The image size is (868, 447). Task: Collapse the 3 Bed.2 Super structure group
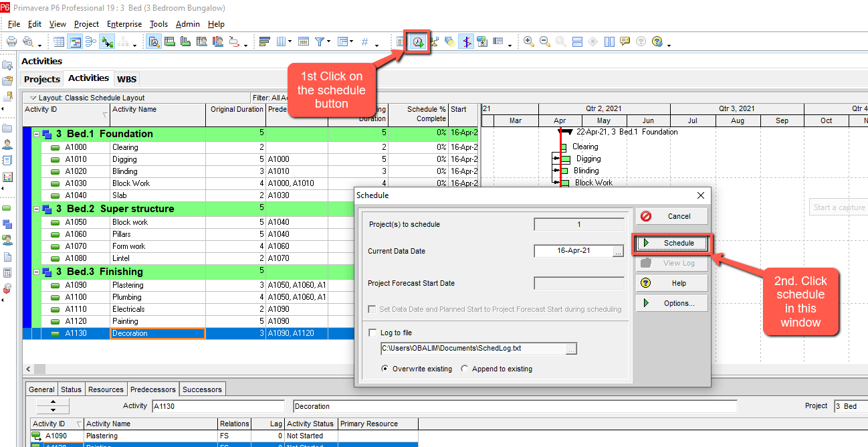[x=37, y=209]
